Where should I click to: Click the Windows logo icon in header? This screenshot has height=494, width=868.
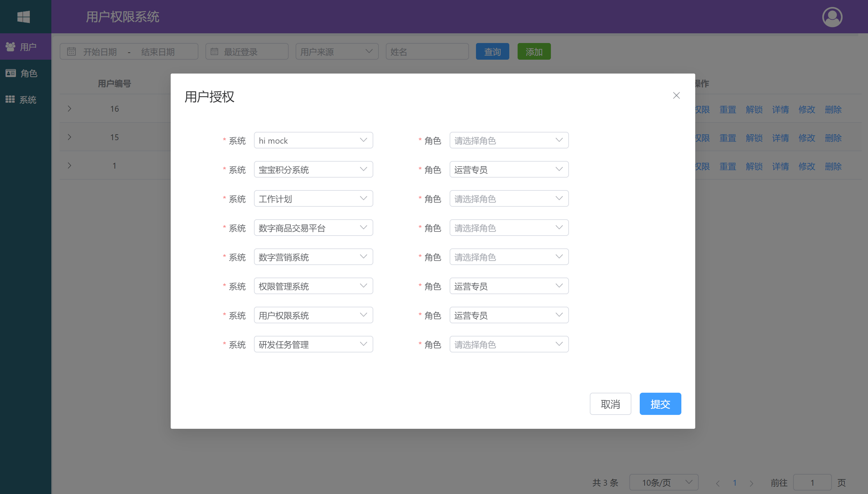24,17
